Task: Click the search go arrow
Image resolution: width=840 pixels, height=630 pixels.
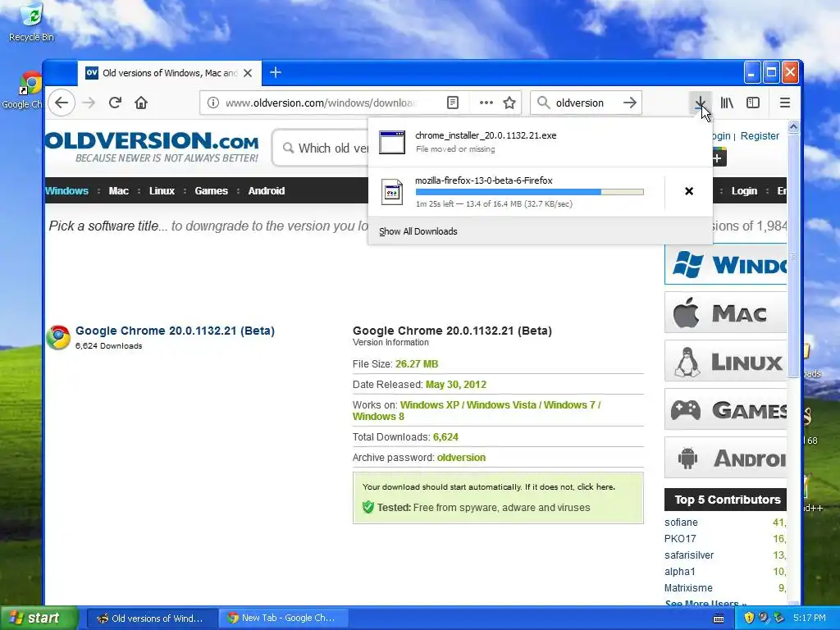Action: click(x=630, y=103)
